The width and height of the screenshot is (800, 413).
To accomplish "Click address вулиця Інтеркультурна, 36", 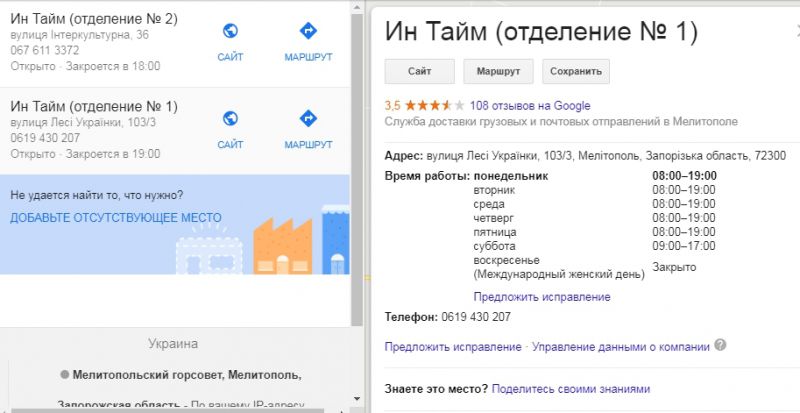I will click(80, 35).
